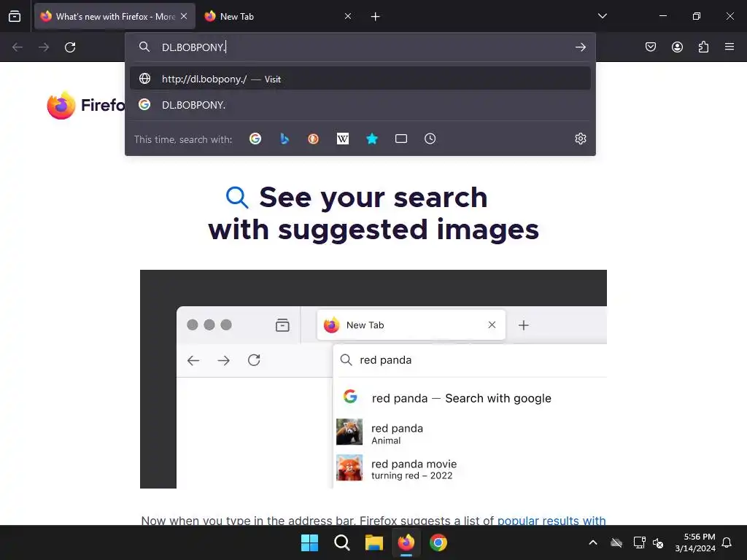Screen dimensions: 747x560
Task: Search history using the clock icon
Action: (x=430, y=139)
